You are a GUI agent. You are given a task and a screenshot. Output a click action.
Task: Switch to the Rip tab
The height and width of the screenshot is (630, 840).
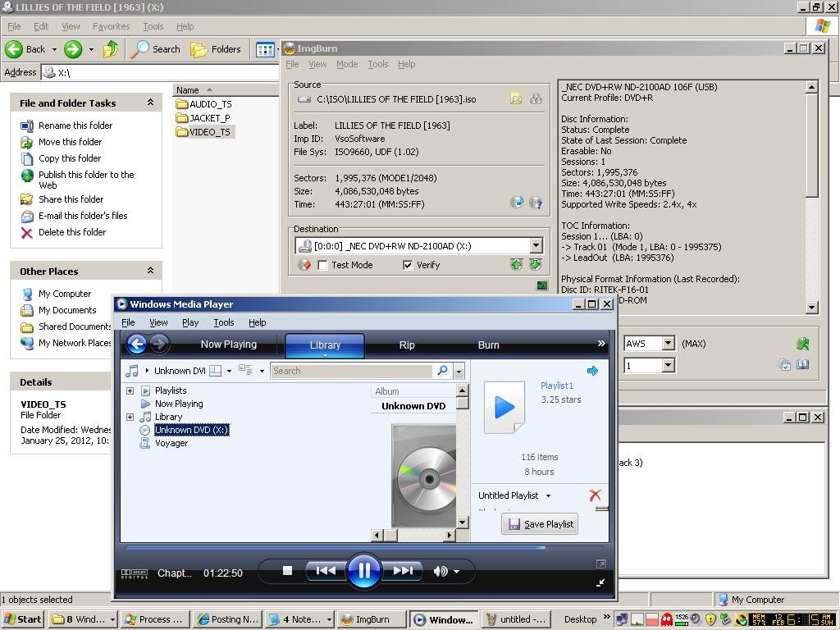click(407, 345)
